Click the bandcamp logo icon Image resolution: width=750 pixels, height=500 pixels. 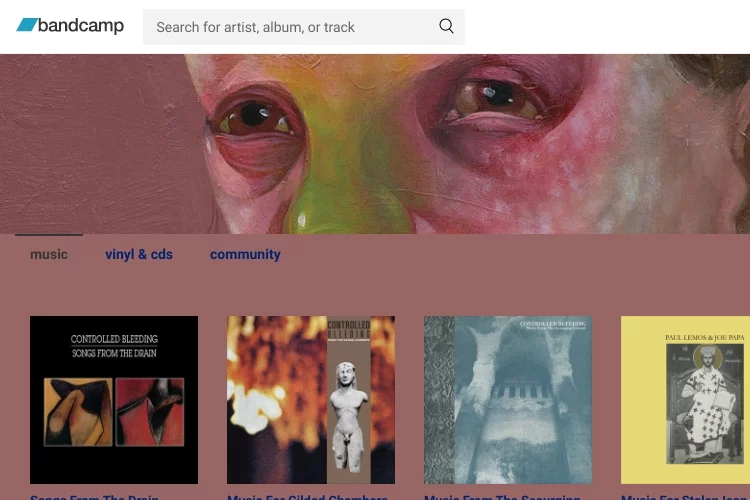click(27, 25)
